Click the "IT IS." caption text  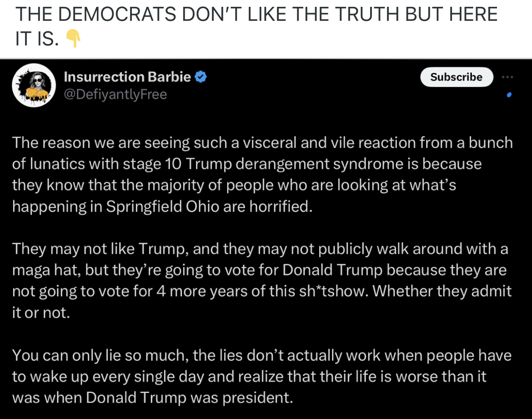[x=36, y=40]
